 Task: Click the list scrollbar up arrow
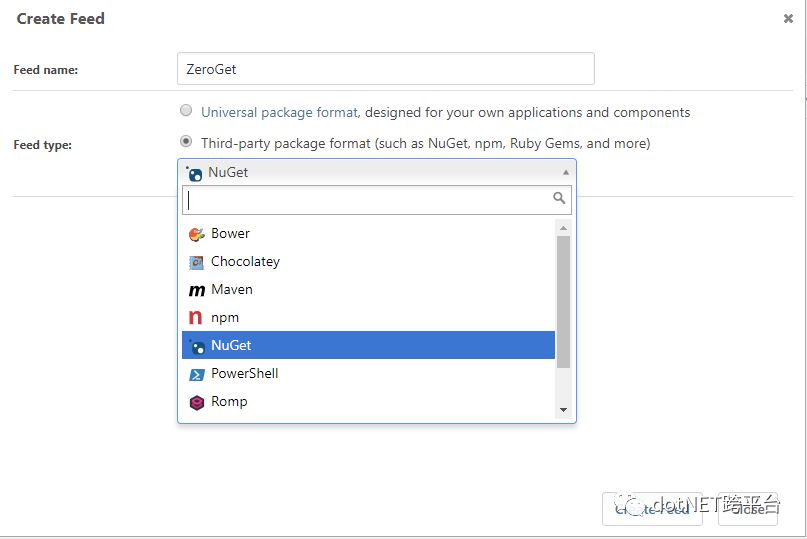pos(564,228)
